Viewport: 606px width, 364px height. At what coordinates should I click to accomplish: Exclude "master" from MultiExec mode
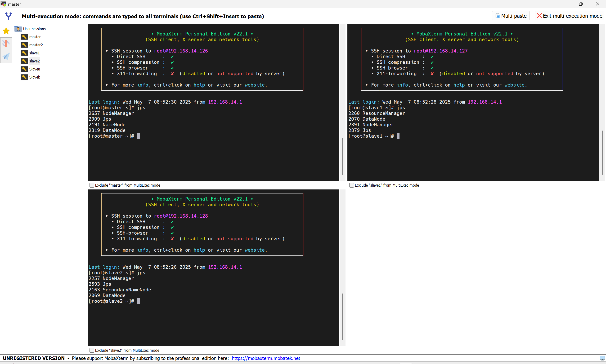click(92, 185)
